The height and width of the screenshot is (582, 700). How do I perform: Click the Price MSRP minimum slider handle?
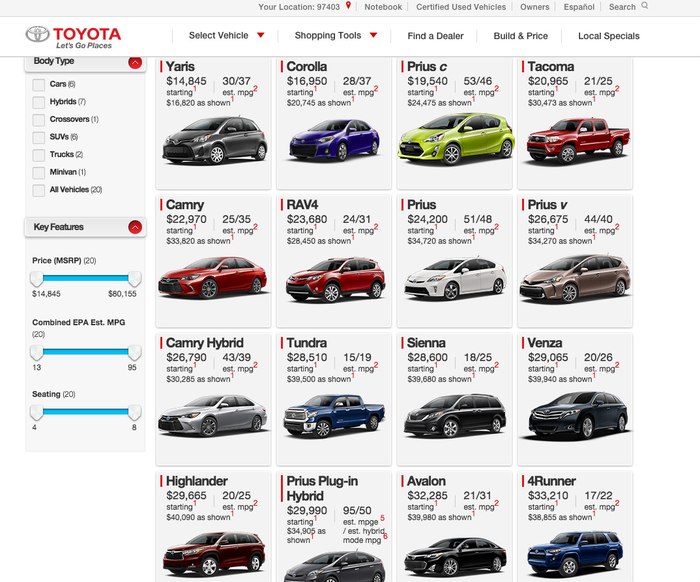37,279
